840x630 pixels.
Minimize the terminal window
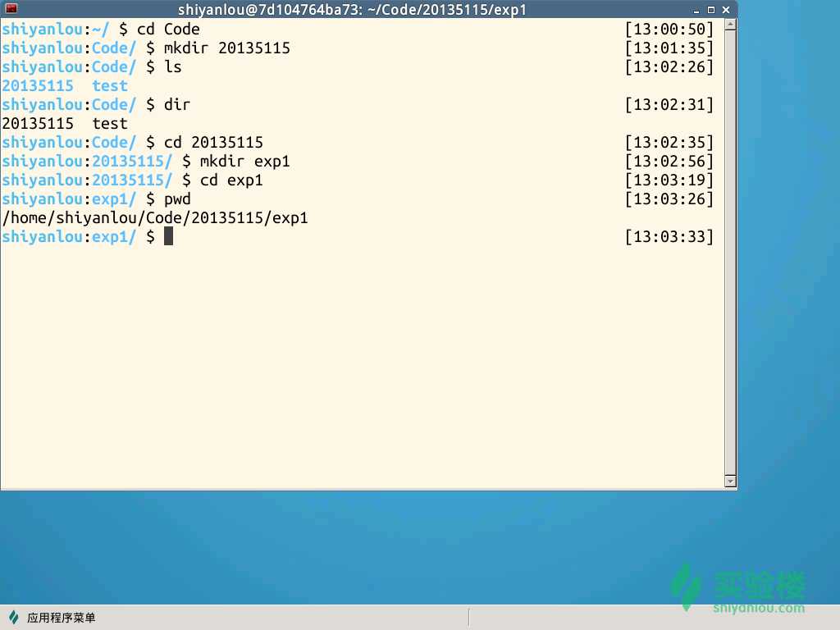(x=696, y=10)
